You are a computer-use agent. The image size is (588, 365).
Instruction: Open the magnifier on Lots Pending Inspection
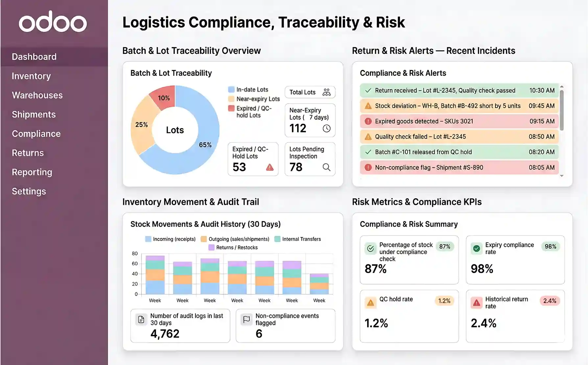tap(327, 167)
